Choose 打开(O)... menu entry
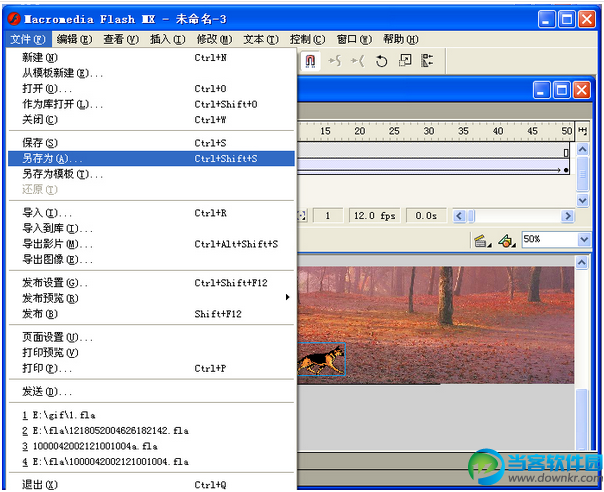 click(151, 89)
